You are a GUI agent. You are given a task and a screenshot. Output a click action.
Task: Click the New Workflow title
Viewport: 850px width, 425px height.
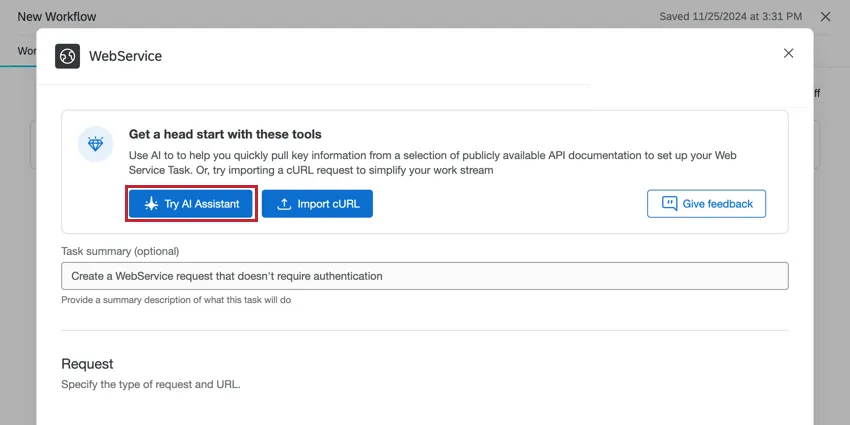57,17
